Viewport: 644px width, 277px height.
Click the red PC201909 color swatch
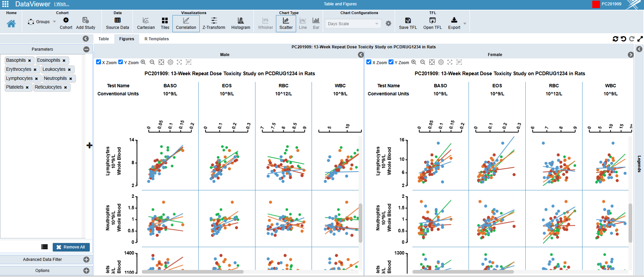[x=596, y=4]
